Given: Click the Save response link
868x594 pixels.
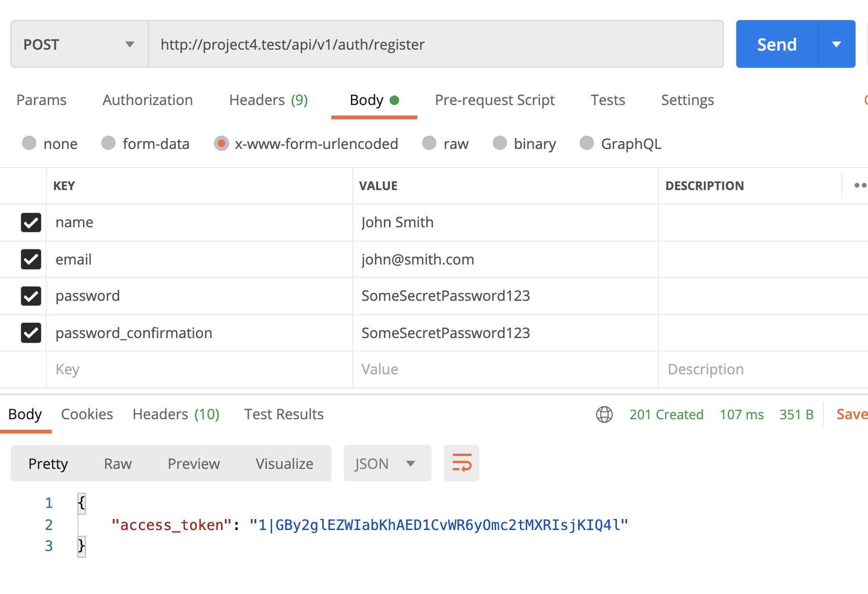Looking at the screenshot, I should pos(852,414).
